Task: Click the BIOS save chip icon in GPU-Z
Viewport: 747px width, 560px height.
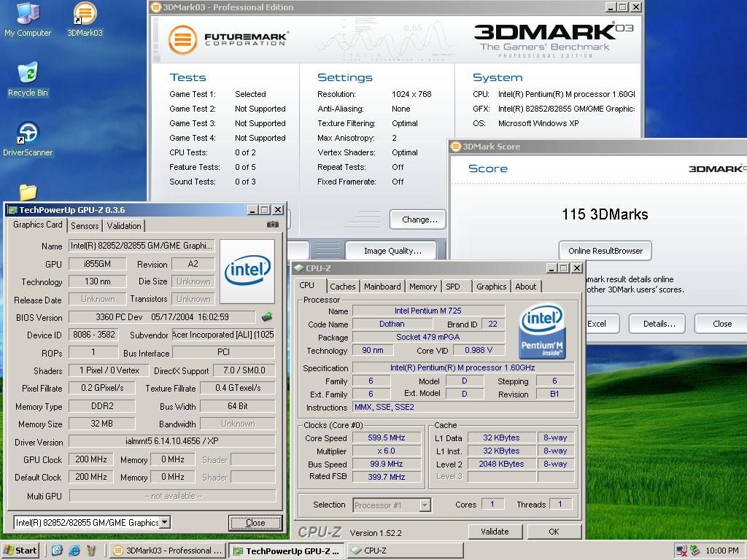Action: pos(267,316)
